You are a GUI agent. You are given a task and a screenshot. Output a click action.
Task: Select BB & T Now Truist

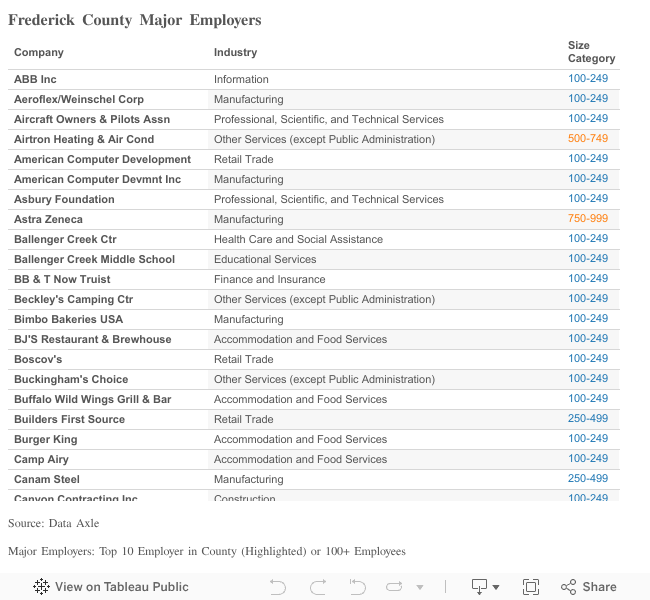click(x=62, y=279)
